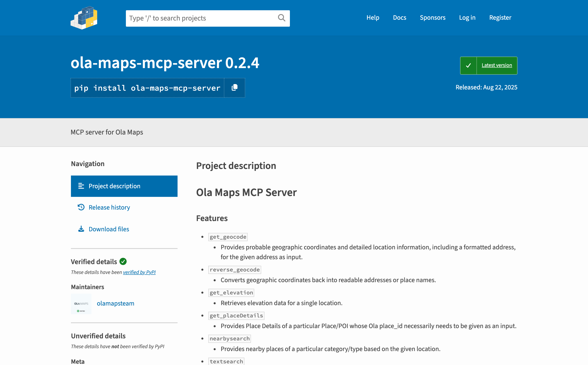Click the PyPI logo
This screenshot has width=588, height=365.
pos(84,18)
